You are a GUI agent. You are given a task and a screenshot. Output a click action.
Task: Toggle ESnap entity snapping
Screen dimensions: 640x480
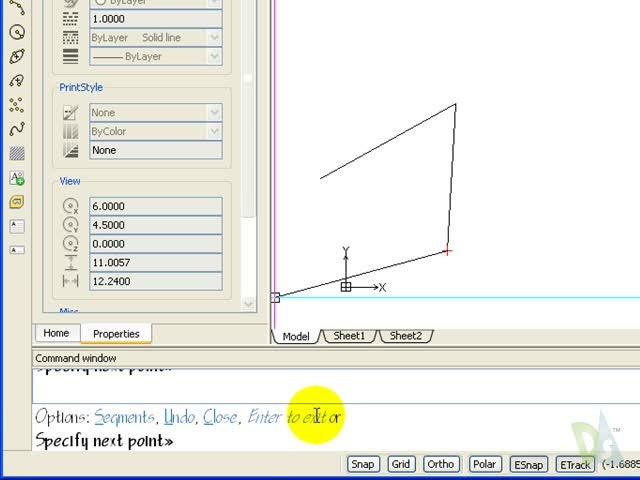(x=528, y=465)
